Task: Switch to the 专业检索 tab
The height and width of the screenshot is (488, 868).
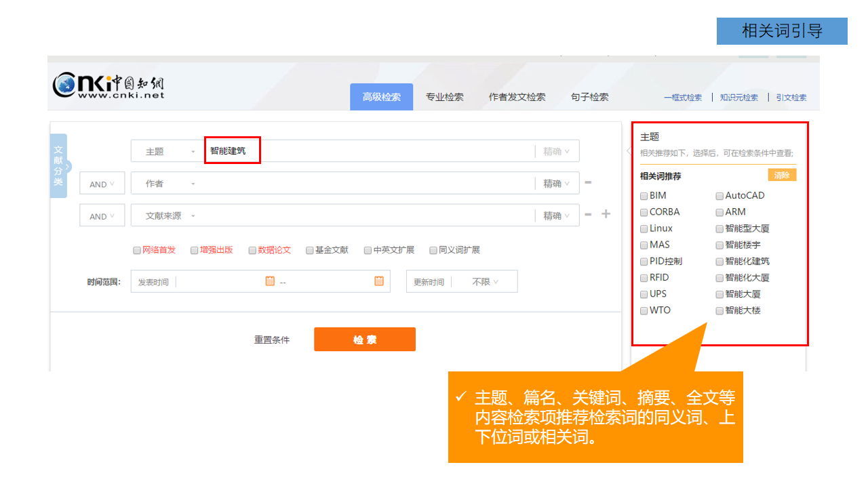Action: click(445, 97)
